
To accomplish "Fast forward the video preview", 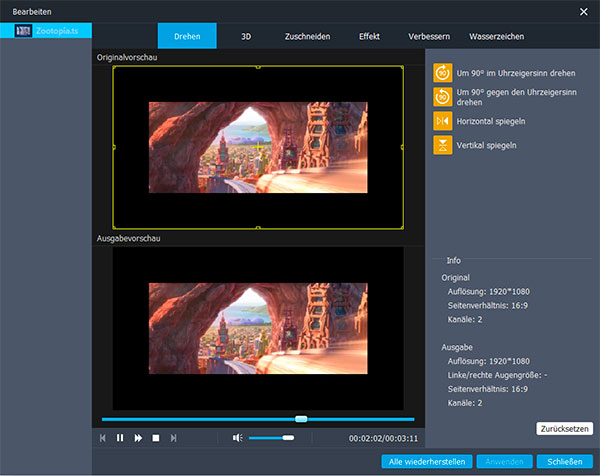I will point(138,438).
